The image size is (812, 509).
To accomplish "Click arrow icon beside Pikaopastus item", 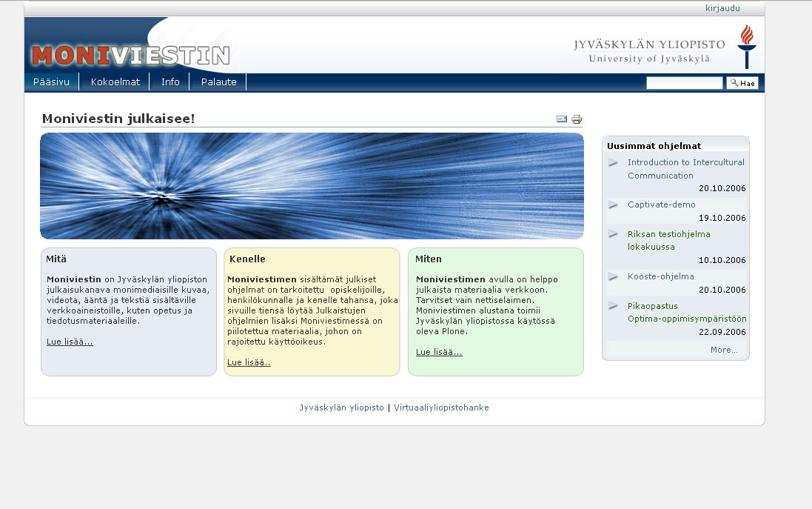I will 613,306.
